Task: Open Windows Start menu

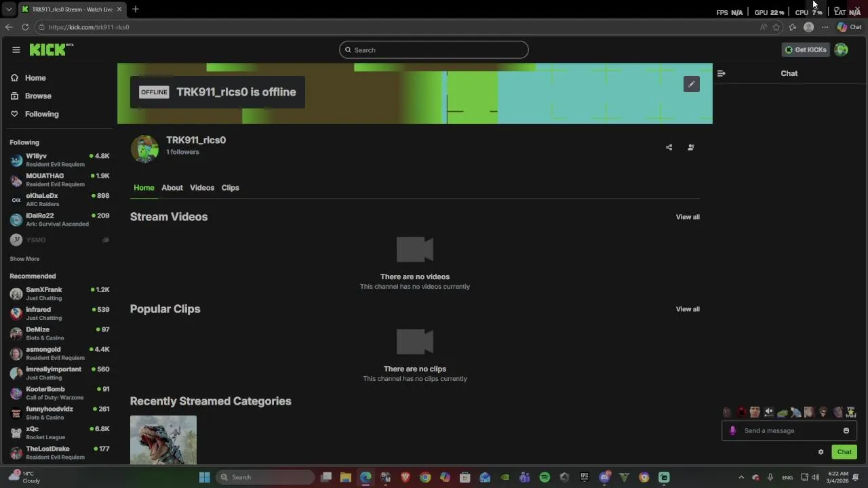Action: point(204,477)
